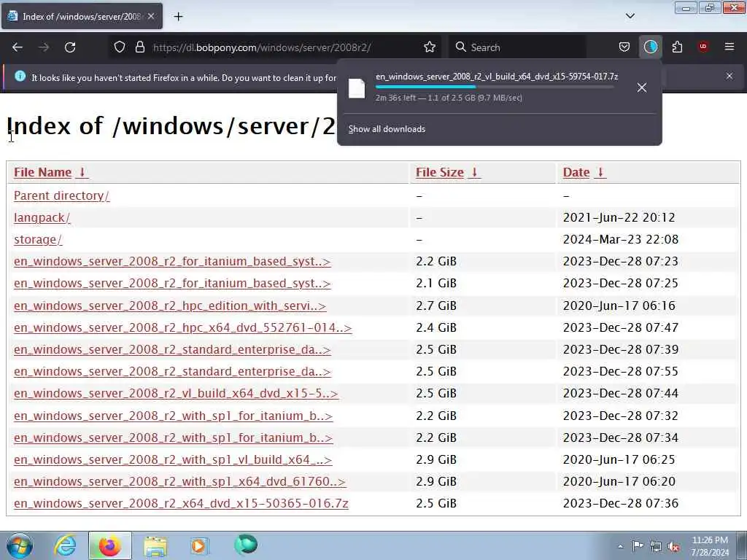
Task: Show hidden system tray icons
Action: pos(620,546)
